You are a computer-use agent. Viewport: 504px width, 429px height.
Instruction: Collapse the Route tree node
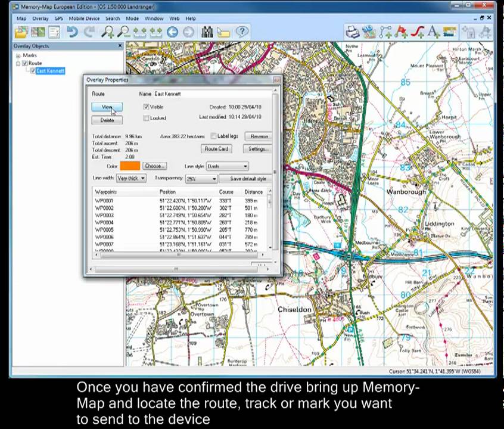click(x=18, y=63)
